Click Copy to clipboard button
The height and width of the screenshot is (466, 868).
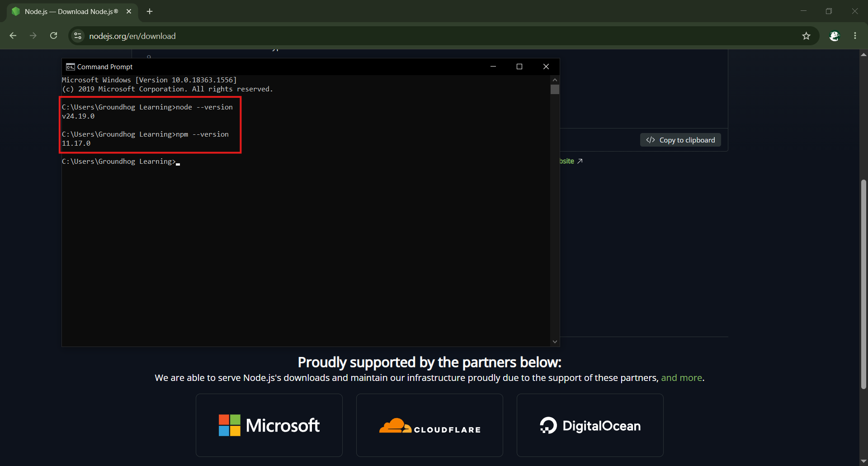click(x=680, y=140)
